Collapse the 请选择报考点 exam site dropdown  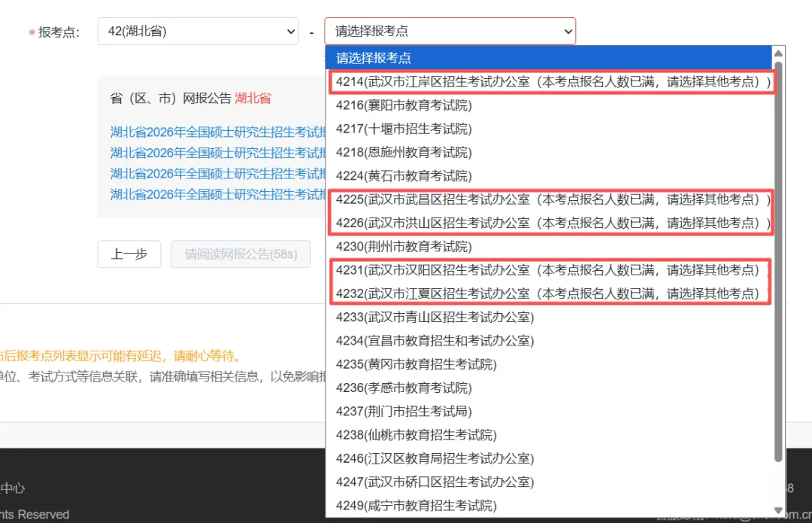point(449,32)
